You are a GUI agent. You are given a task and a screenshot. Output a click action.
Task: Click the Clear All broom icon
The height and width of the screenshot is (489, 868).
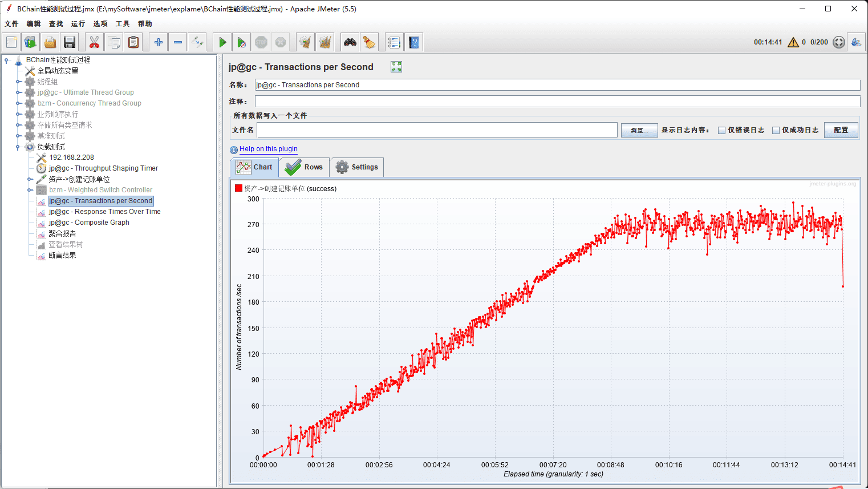(325, 42)
